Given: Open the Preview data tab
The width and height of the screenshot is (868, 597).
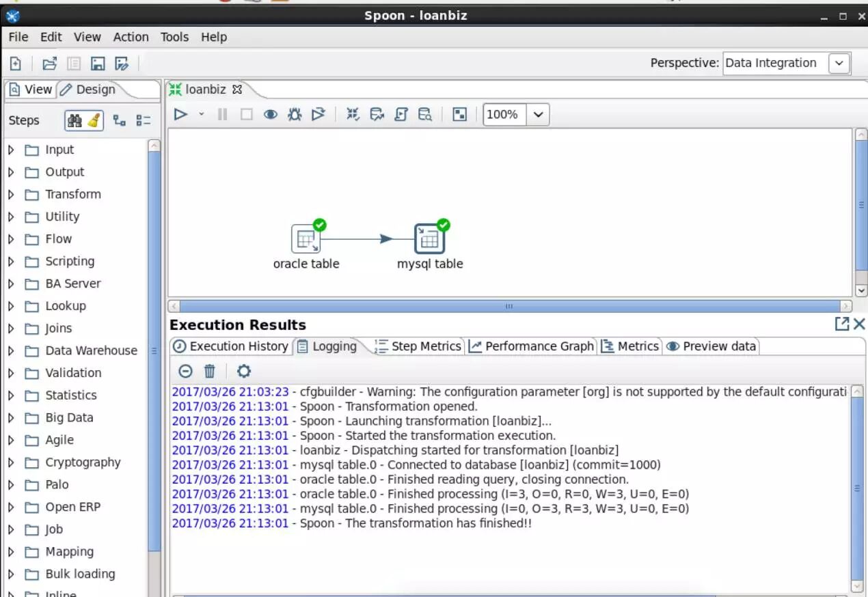Looking at the screenshot, I should tap(711, 346).
